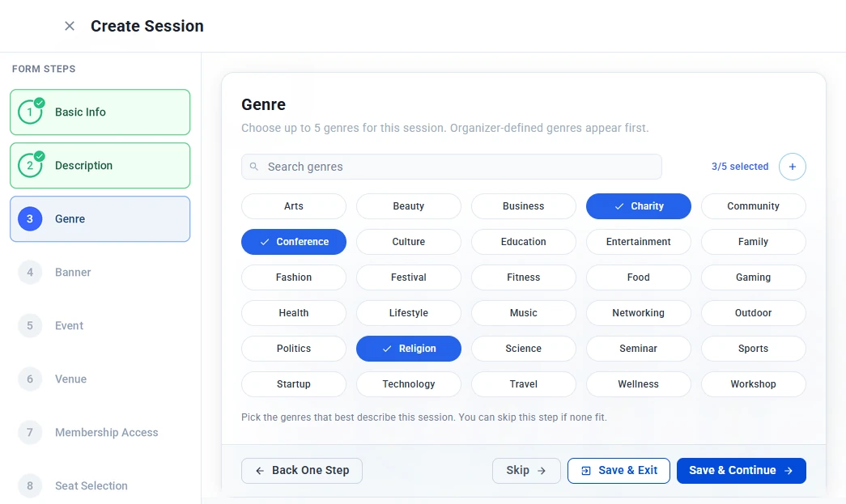
Task: Open the Membership Access step
Action: point(100,432)
